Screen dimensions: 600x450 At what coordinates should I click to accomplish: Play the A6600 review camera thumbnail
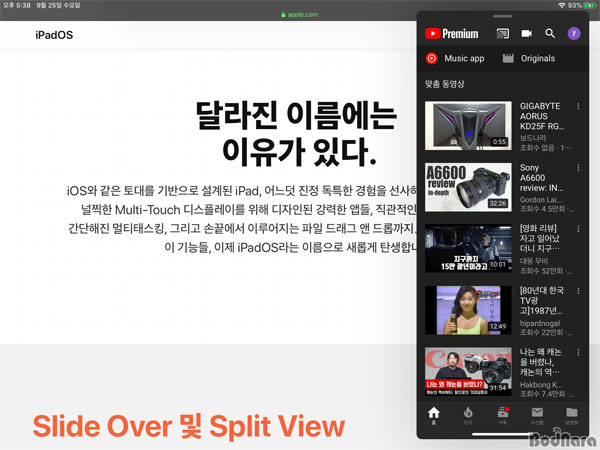[468, 187]
